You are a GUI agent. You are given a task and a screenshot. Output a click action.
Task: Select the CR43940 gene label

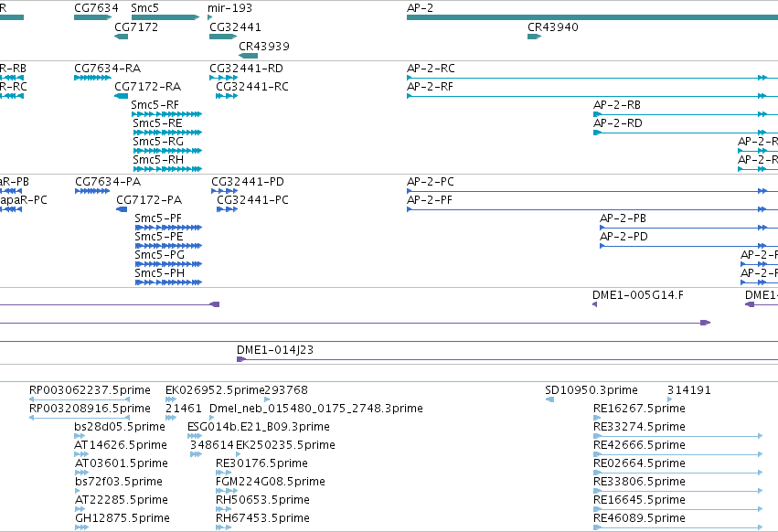coord(553,27)
